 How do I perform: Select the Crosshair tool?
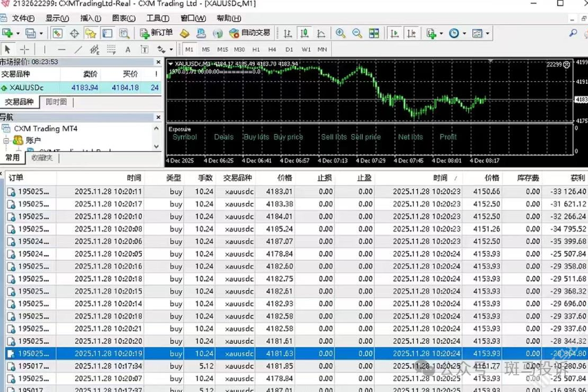tap(24, 50)
